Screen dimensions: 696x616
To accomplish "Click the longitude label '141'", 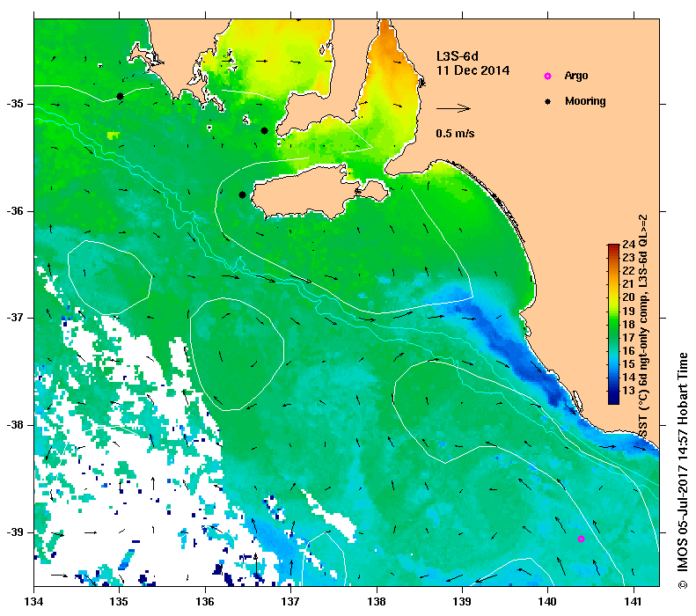I will click(634, 602).
